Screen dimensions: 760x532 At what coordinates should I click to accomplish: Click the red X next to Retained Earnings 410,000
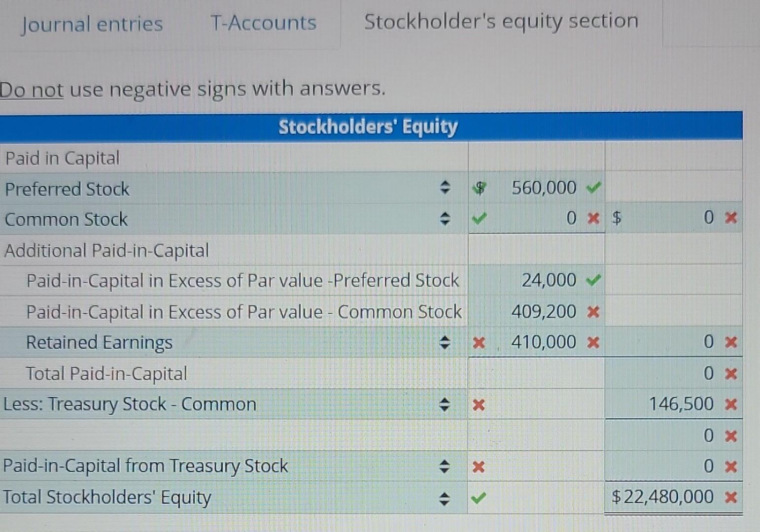(x=592, y=341)
